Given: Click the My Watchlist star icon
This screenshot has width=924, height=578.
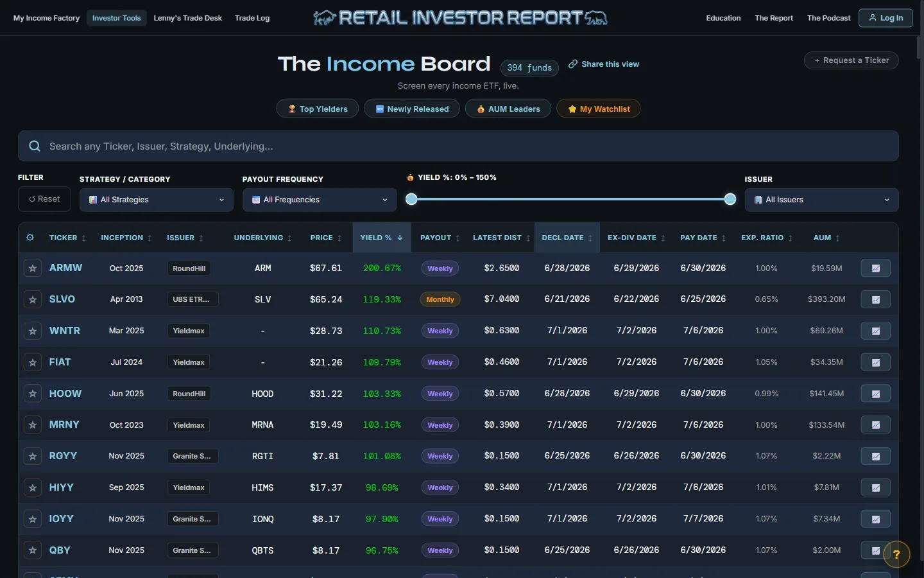Looking at the screenshot, I should click(x=572, y=109).
